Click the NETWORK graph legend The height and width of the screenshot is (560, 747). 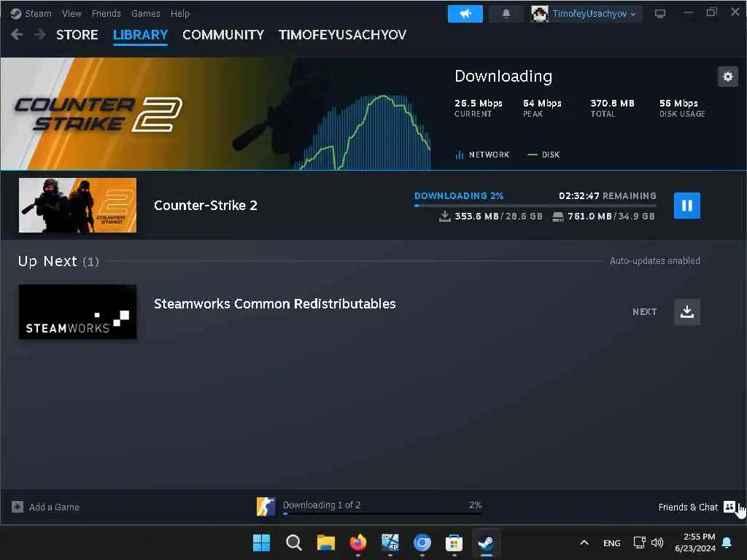(482, 155)
